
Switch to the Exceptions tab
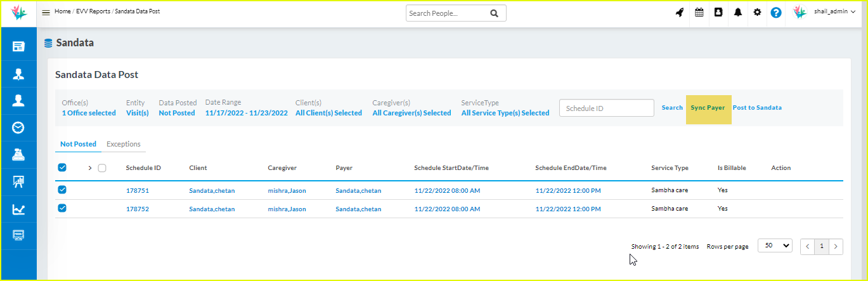(x=124, y=145)
